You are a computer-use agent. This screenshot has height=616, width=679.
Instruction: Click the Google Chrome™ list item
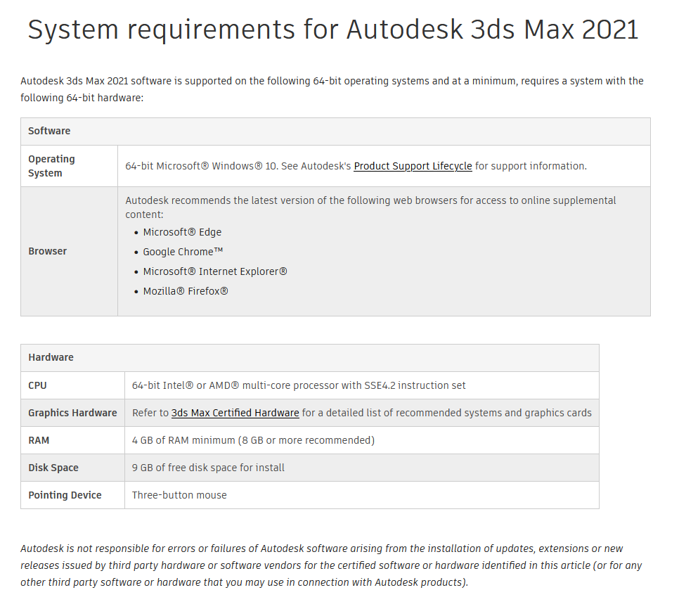pyautogui.click(x=183, y=252)
